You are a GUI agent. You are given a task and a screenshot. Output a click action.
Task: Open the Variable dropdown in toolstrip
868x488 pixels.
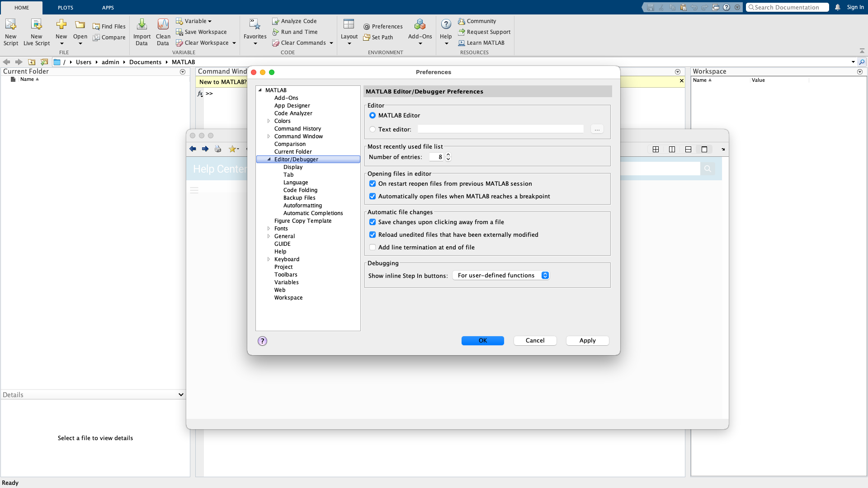click(194, 21)
